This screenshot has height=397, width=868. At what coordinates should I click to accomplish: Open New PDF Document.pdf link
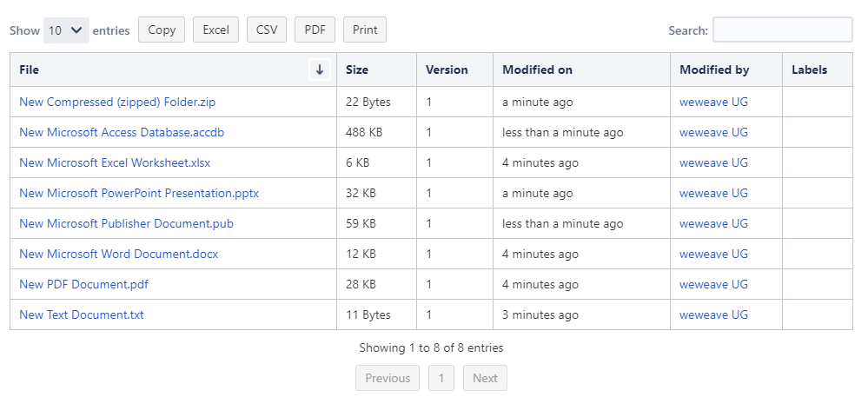point(83,284)
